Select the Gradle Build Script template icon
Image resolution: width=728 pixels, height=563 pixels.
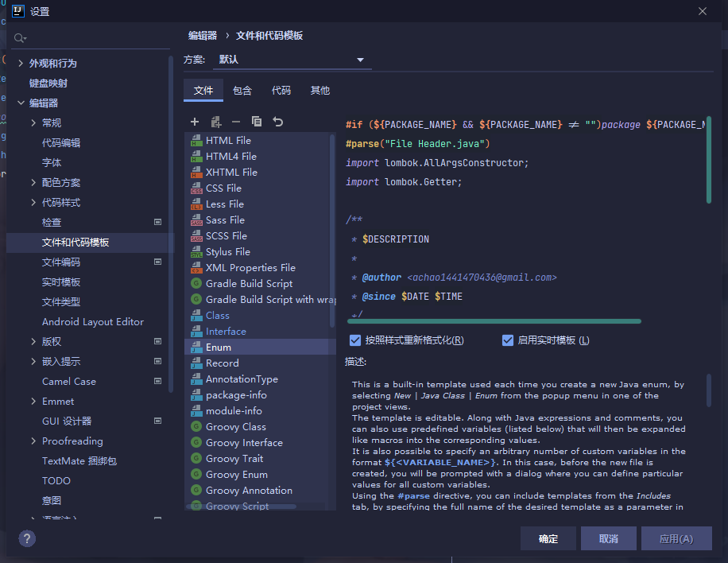point(196,284)
